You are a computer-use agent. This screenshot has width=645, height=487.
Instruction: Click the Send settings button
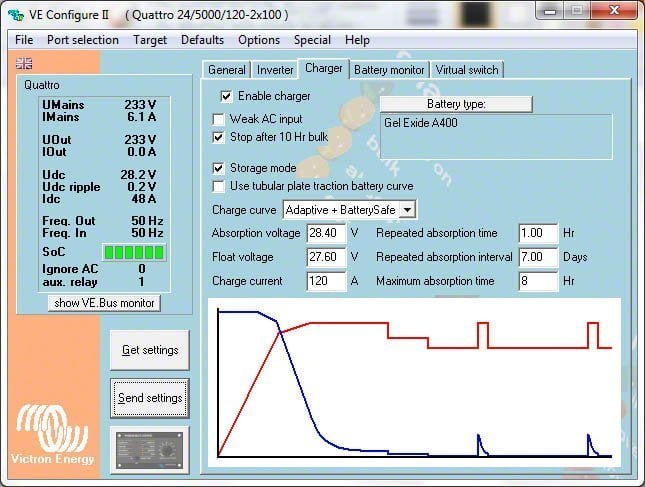[x=150, y=398]
